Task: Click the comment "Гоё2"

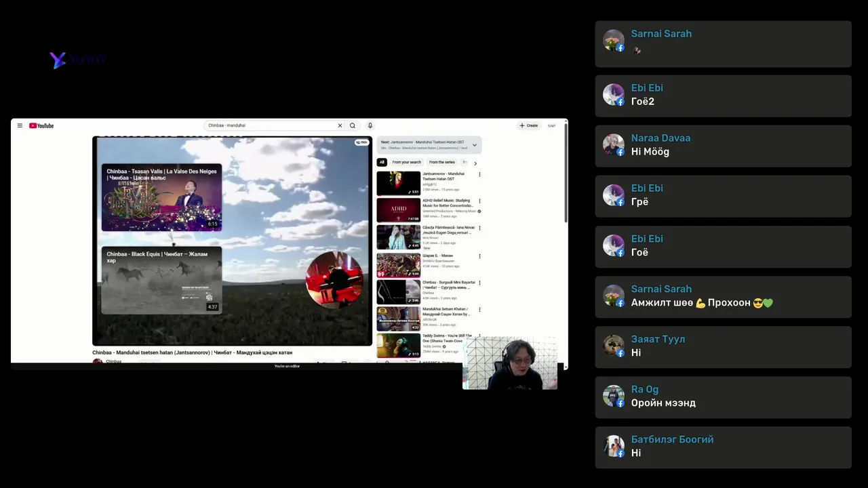Action: (x=643, y=102)
